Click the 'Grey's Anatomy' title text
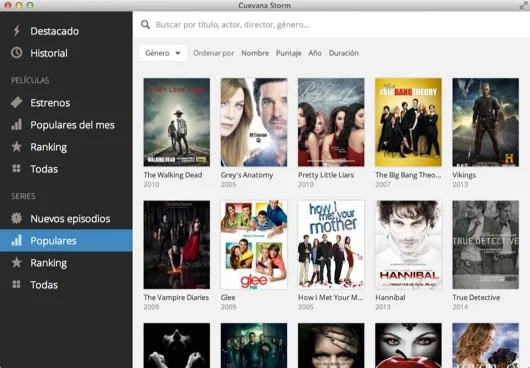 click(x=247, y=175)
